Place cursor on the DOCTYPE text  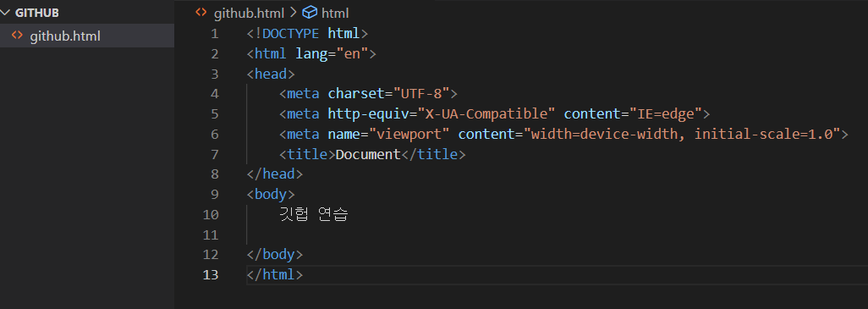click(290, 33)
